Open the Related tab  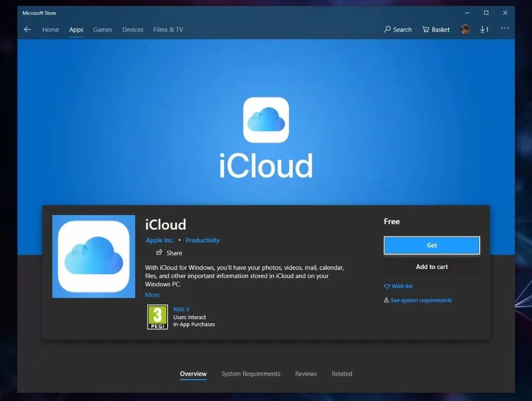341,374
